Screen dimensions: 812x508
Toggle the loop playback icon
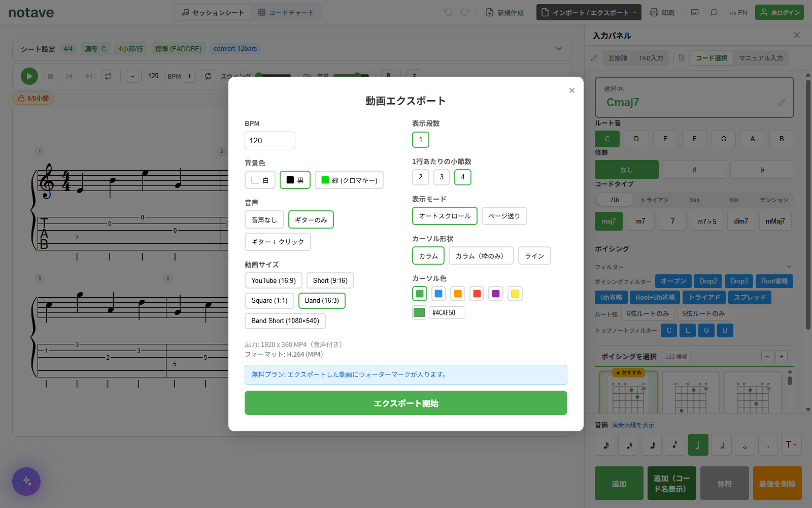108,76
